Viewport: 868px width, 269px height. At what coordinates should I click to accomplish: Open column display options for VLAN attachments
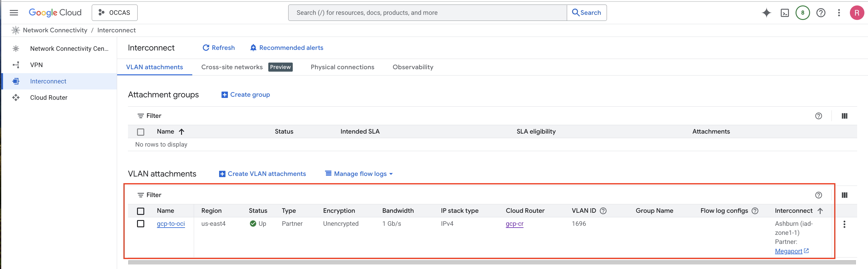[x=844, y=195]
